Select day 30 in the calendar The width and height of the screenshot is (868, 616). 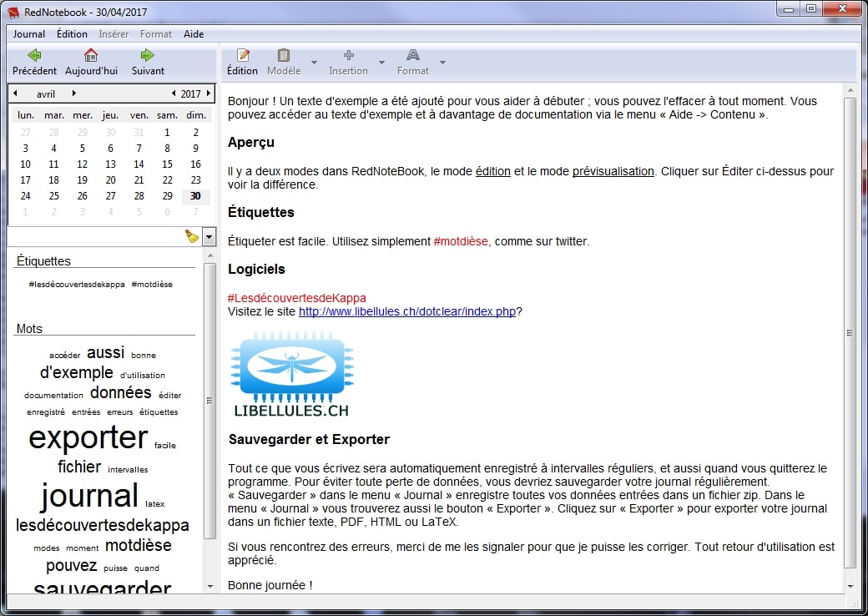coord(195,196)
